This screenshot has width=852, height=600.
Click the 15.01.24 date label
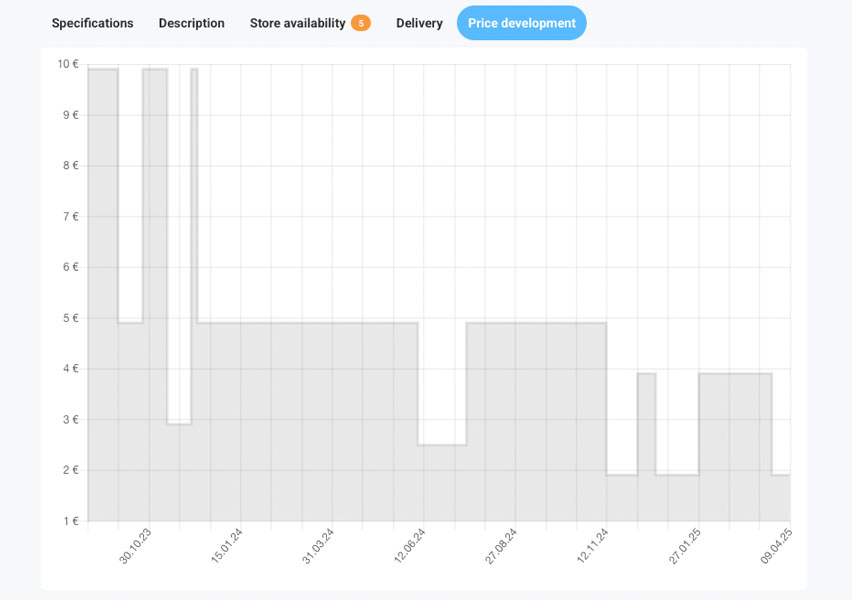tap(226, 543)
